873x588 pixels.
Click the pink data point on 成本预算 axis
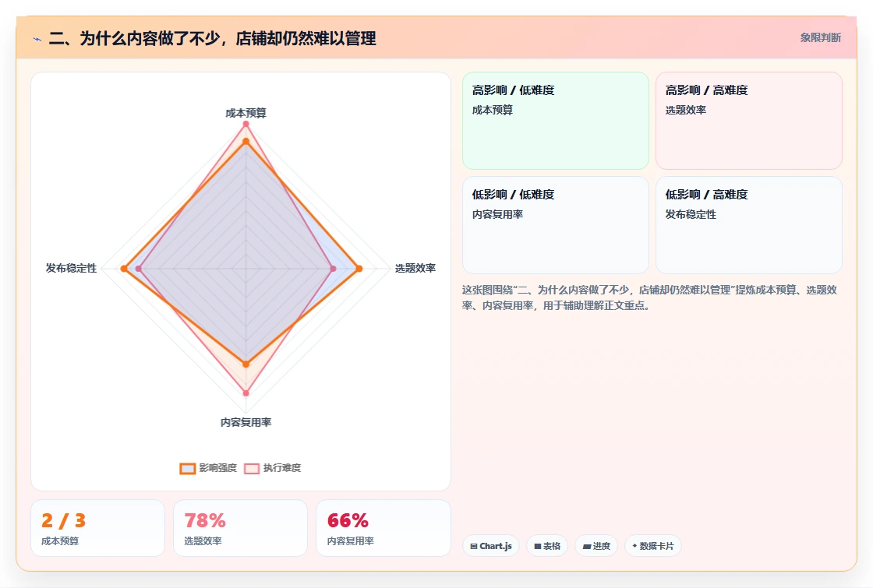(x=246, y=124)
